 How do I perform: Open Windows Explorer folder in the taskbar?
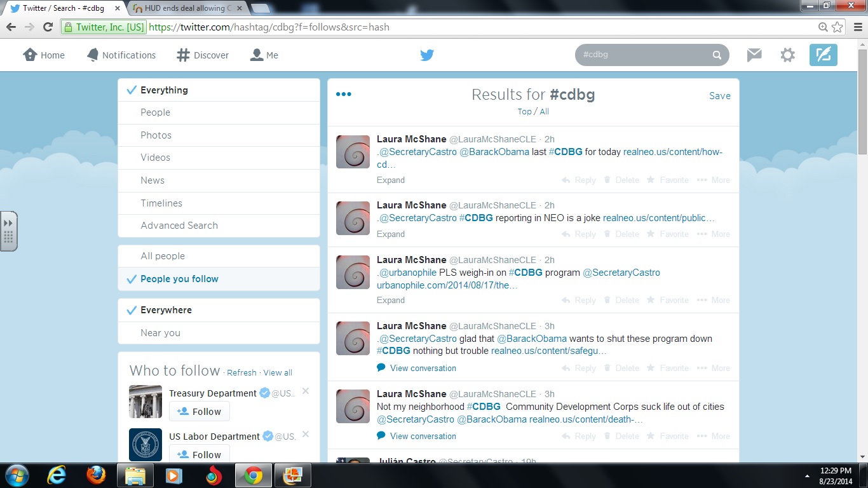[135, 475]
